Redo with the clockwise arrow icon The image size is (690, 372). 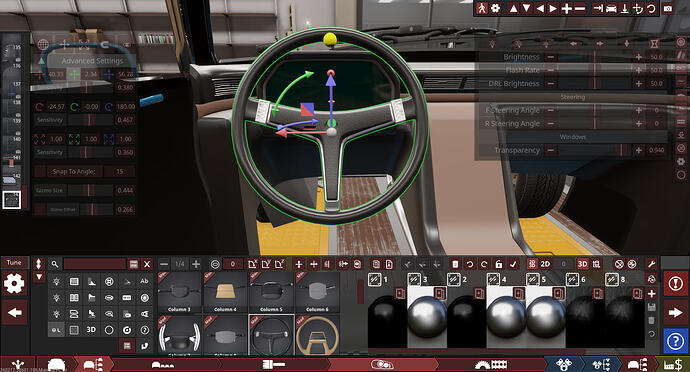click(x=484, y=264)
